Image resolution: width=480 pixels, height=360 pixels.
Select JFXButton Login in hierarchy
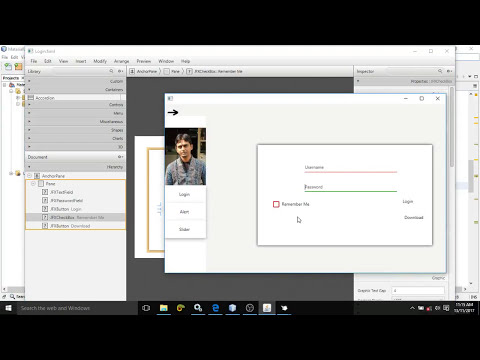pyautogui.click(x=75, y=209)
